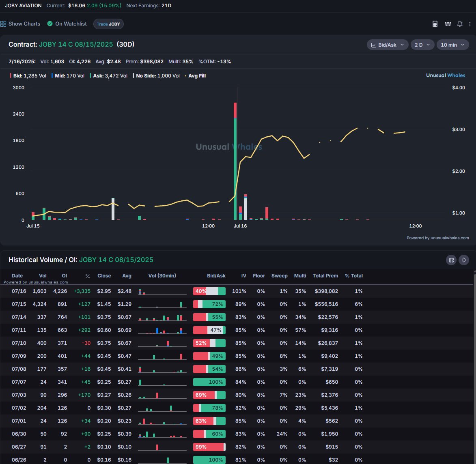Image resolution: width=476 pixels, height=464 pixels.
Task: Follow the Powered by unusualwhales.com chart link
Action: 437,238
